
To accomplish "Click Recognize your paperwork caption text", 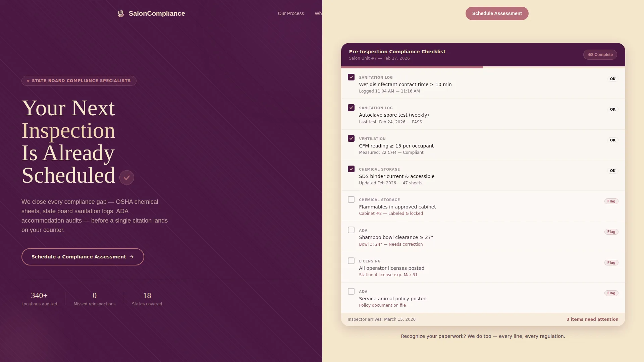I will [x=483, y=336].
